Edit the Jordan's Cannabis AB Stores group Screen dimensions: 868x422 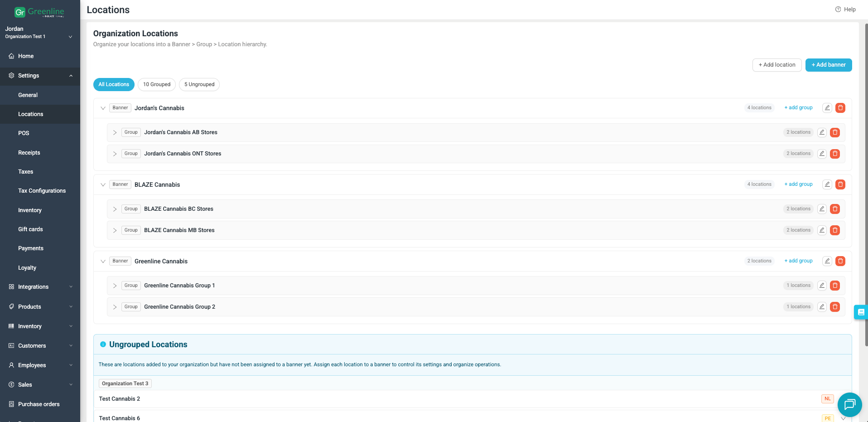coord(822,132)
